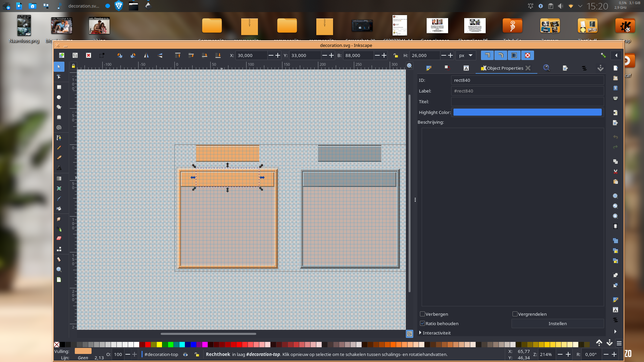Select the Gradient tool
The height and width of the screenshot is (362, 644).
coord(59,178)
